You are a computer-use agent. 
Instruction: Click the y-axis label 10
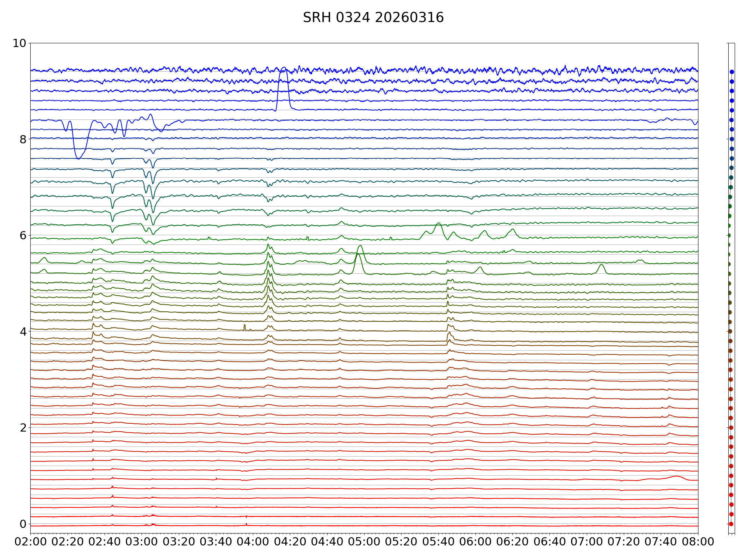[19, 43]
